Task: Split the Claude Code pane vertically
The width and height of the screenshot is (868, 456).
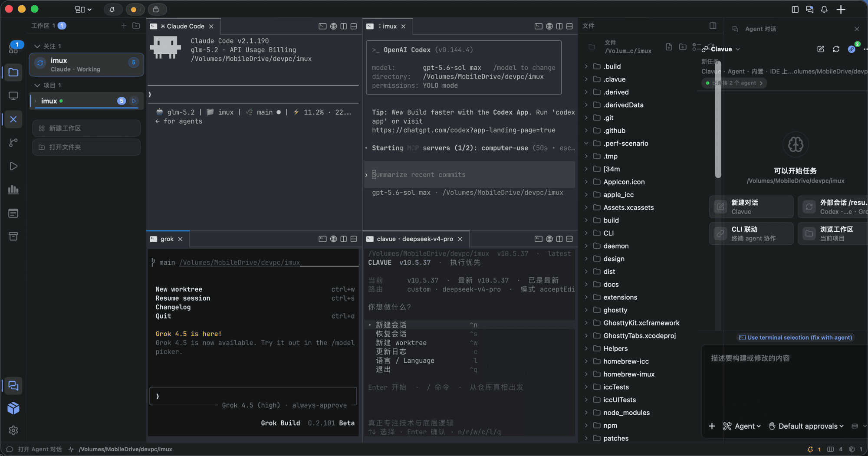Action: pyautogui.click(x=344, y=26)
